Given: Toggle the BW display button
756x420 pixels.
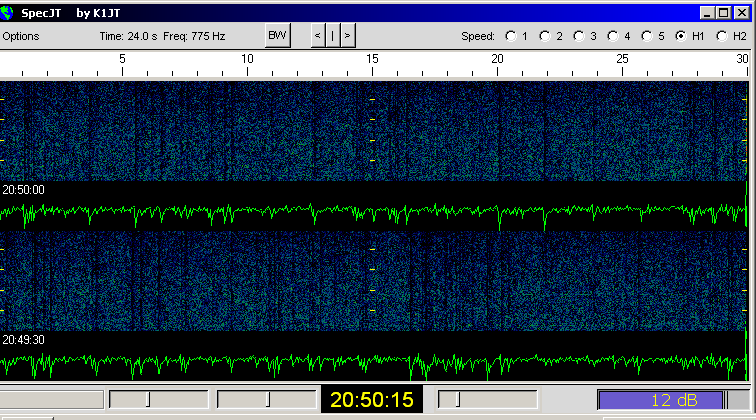Looking at the screenshot, I should click(x=277, y=35).
